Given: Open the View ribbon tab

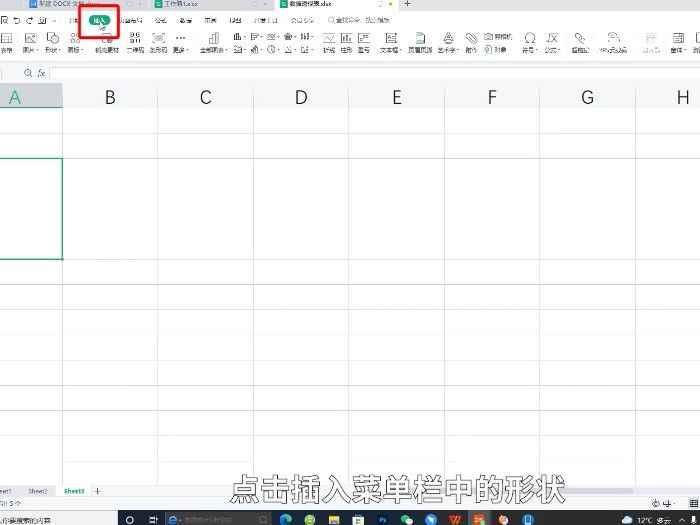Looking at the screenshot, I should coord(235,20).
